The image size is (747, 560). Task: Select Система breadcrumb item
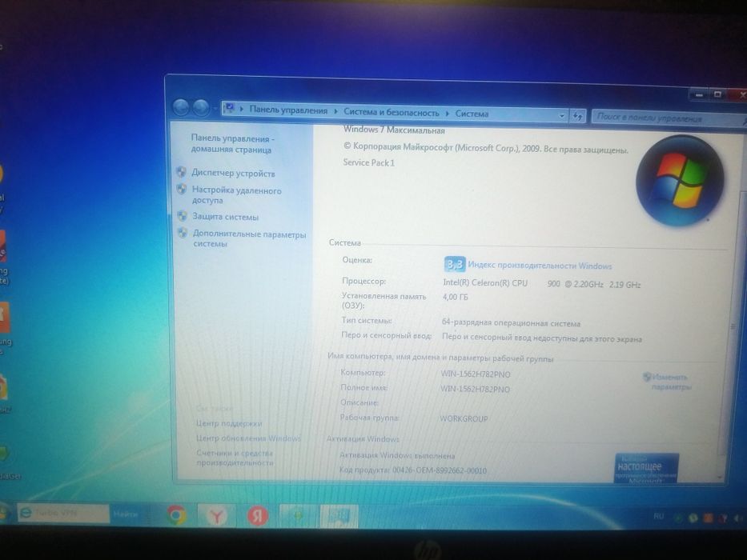472,114
